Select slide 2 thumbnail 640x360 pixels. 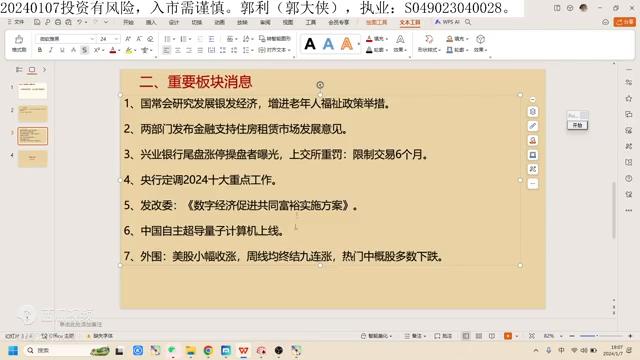33,113
